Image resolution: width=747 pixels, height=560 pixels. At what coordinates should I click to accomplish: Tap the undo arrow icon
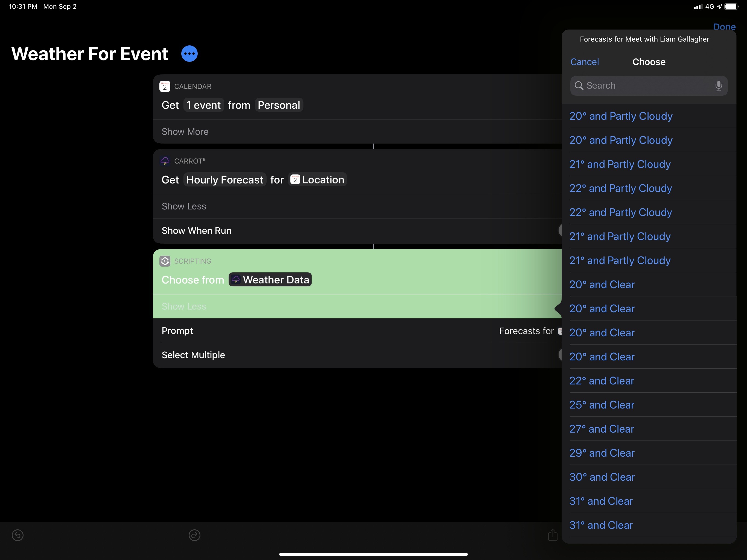(17, 535)
